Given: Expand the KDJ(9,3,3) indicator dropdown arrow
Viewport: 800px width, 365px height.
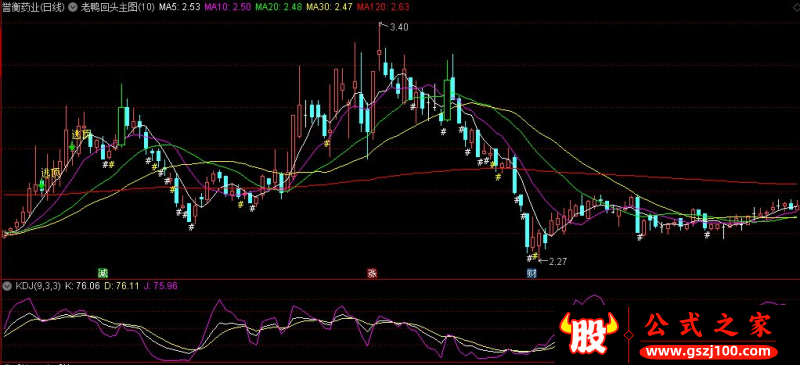Looking at the screenshot, I should (x=6, y=286).
